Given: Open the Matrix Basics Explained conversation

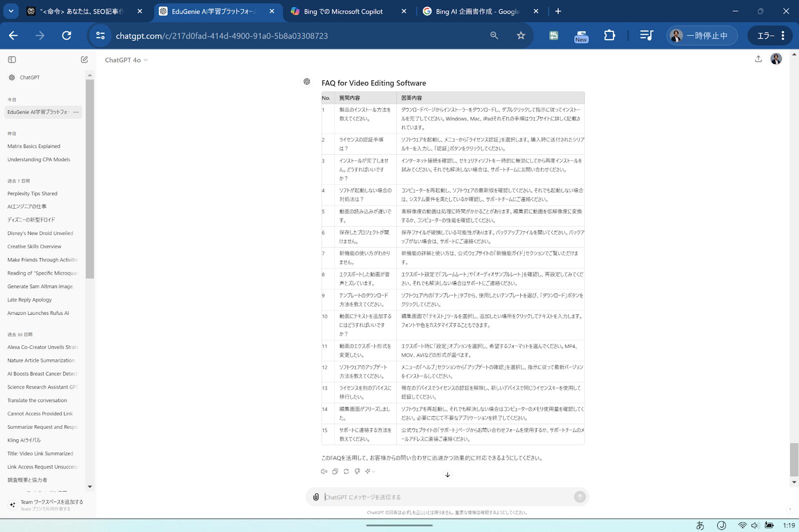Looking at the screenshot, I should click(34, 146).
